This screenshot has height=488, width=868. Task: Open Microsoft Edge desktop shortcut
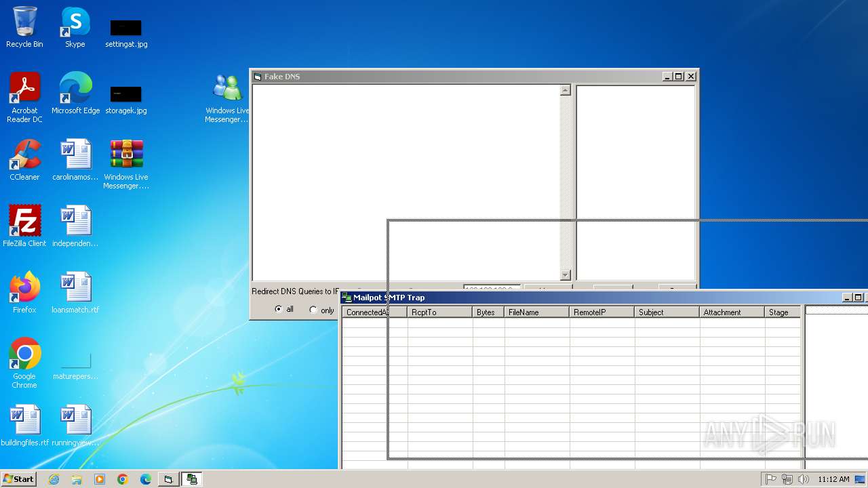[x=75, y=94]
